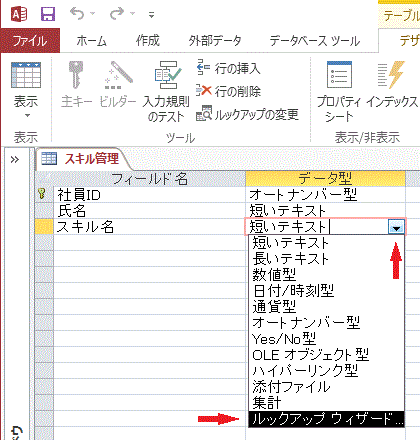420x440 pixels.
Task: Select the 社員ID row selector with key icon
Action: click(x=44, y=194)
